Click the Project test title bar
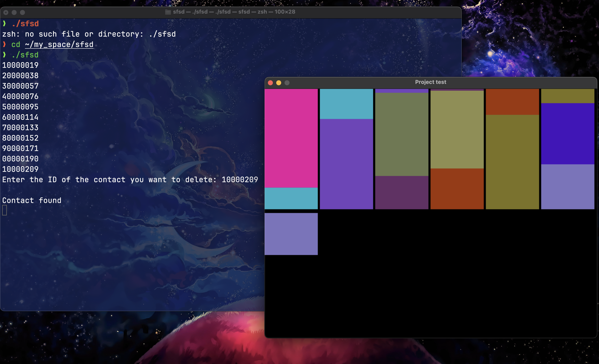 point(430,82)
